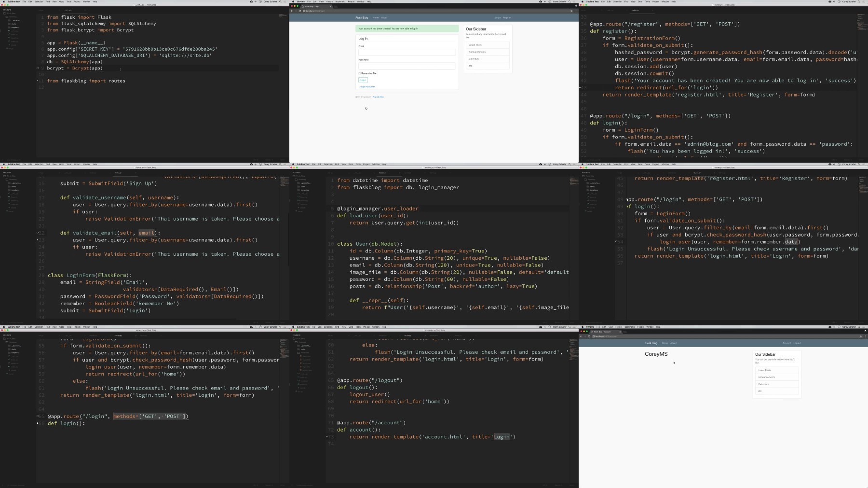The height and width of the screenshot is (488, 868).
Task: Follow the 'Forgot Password?' link
Action: (367, 87)
